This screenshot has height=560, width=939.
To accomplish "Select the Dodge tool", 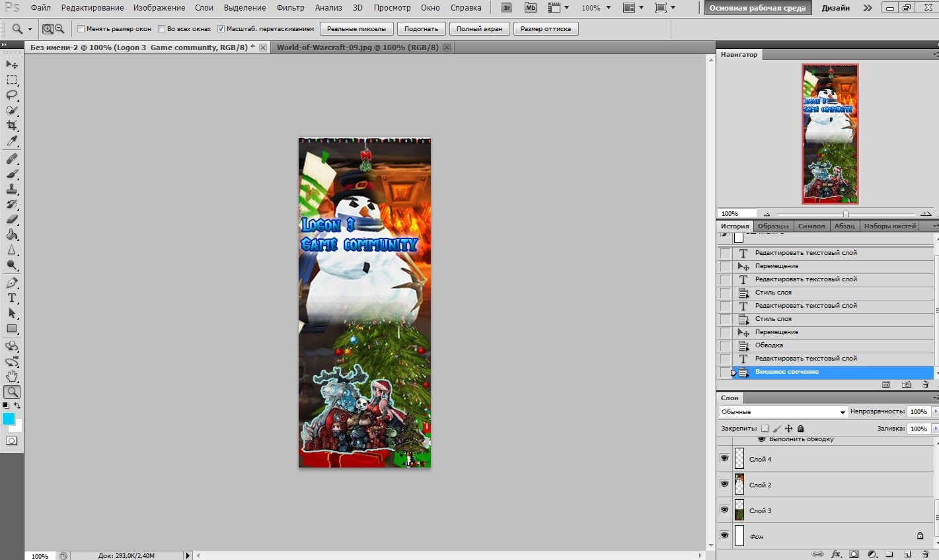I will pos(12,265).
